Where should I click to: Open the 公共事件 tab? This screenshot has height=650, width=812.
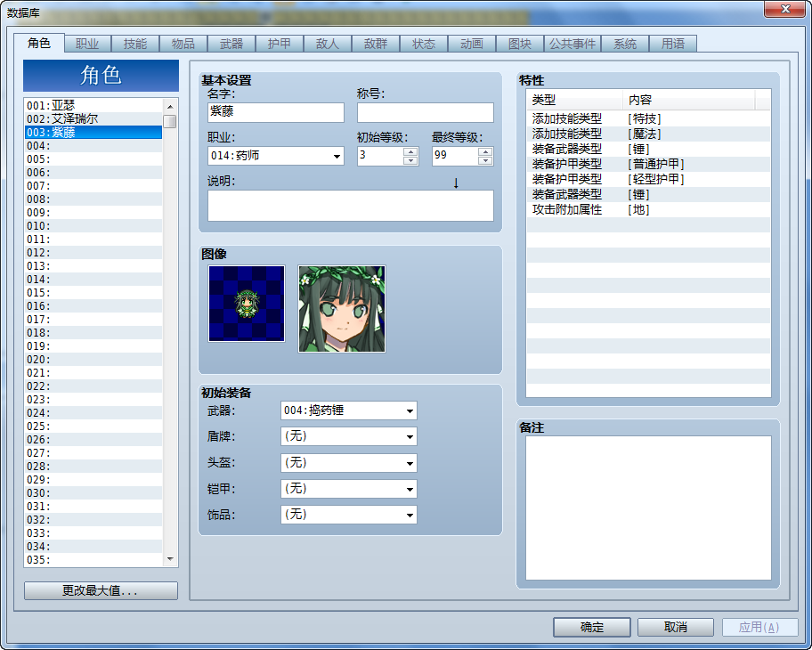[x=572, y=44]
